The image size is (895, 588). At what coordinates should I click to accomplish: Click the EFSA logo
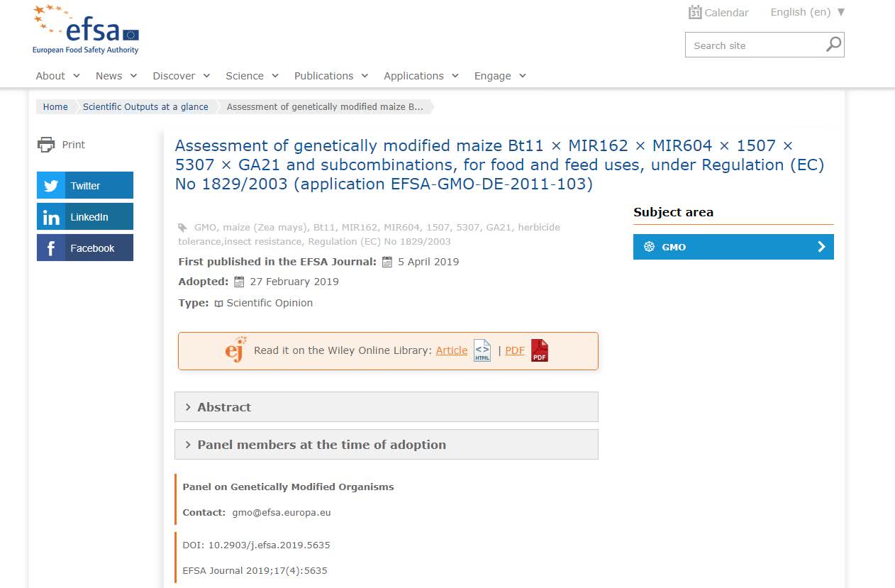click(x=86, y=30)
